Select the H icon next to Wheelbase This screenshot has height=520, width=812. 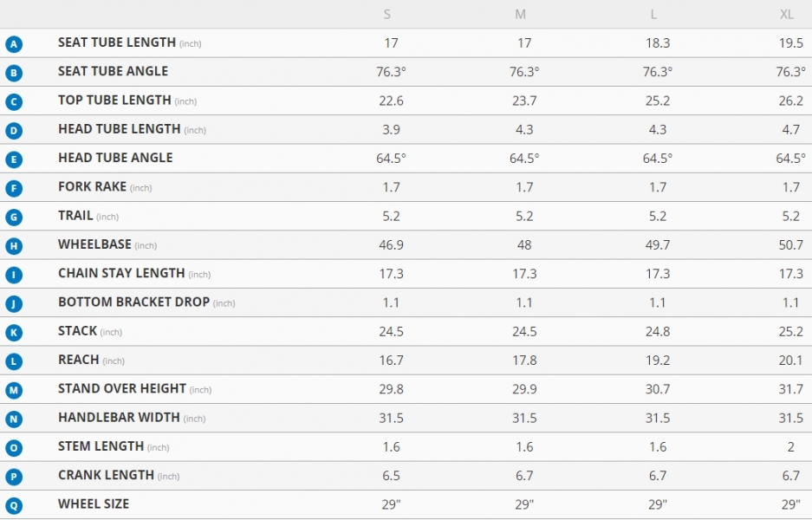click(14, 245)
